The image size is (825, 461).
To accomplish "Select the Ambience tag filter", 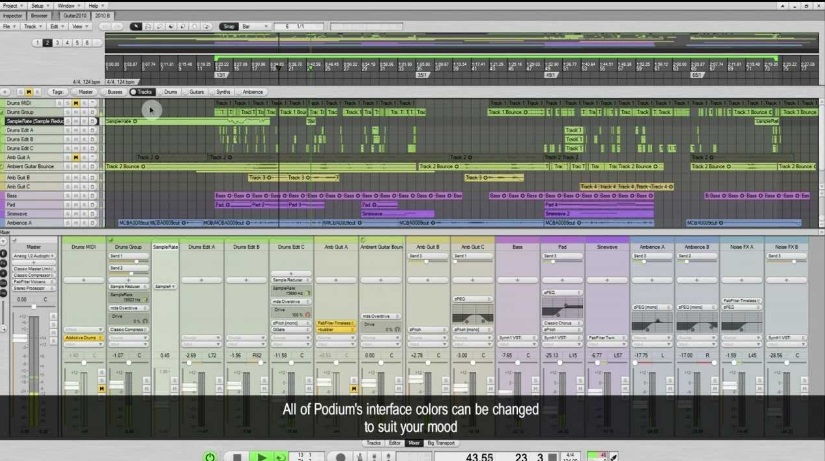I will pyautogui.click(x=250, y=92).
